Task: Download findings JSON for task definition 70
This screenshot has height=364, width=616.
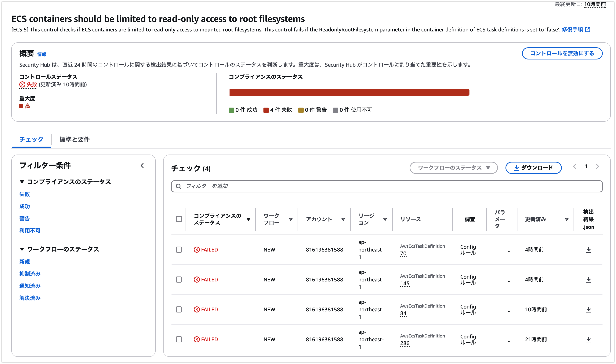Action: [588, 250]
